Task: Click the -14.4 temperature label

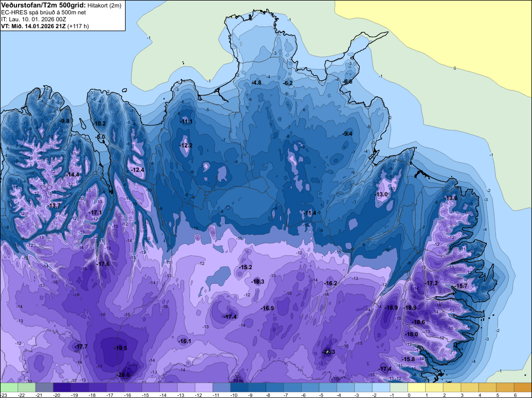Action: tap(72, 175)
